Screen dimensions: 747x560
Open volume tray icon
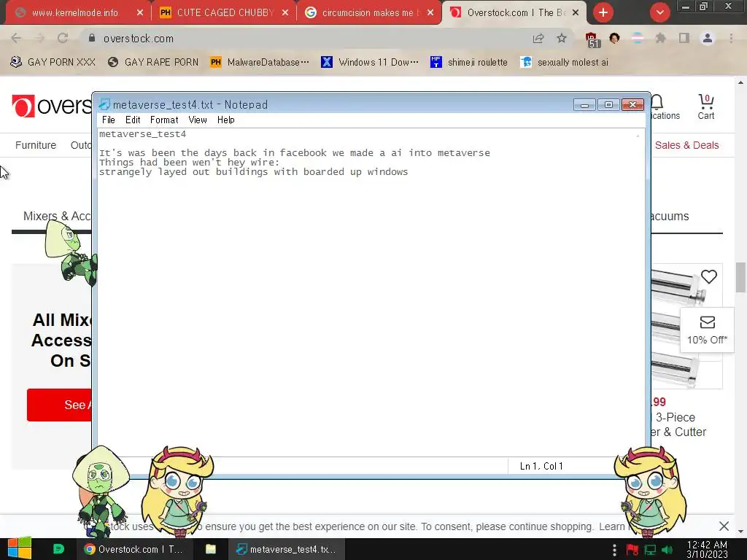[x=667, y=550]
